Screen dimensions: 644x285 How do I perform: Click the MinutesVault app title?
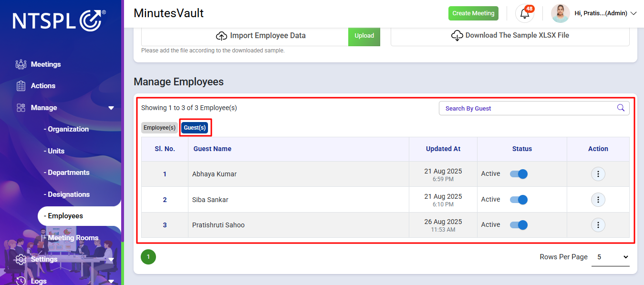(x=168, y=13)
